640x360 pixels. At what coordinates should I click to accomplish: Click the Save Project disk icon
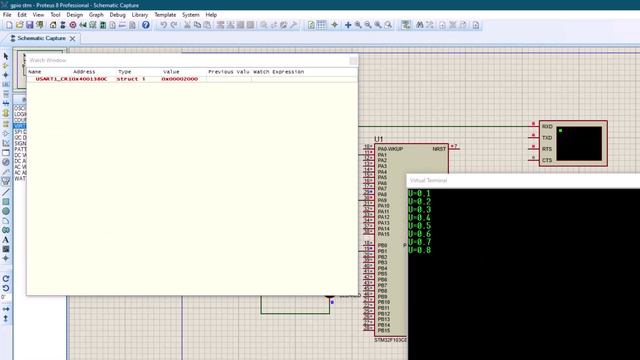29,25
